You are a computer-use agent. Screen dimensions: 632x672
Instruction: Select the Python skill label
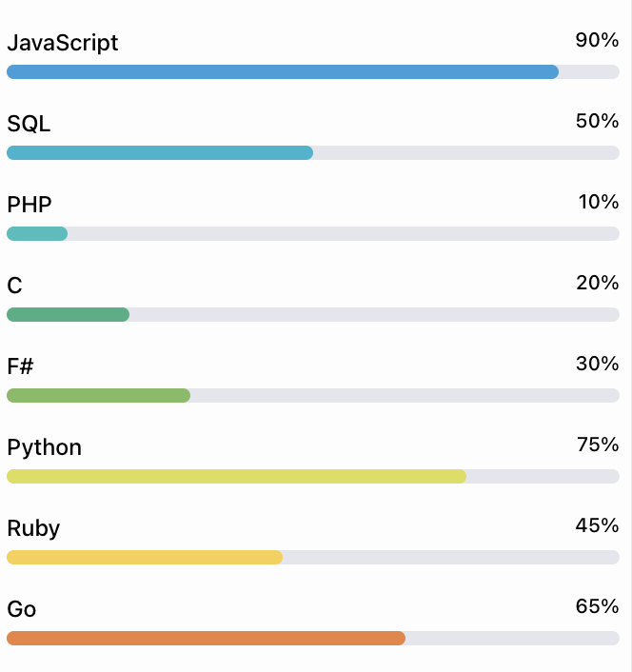click(45, 448)
